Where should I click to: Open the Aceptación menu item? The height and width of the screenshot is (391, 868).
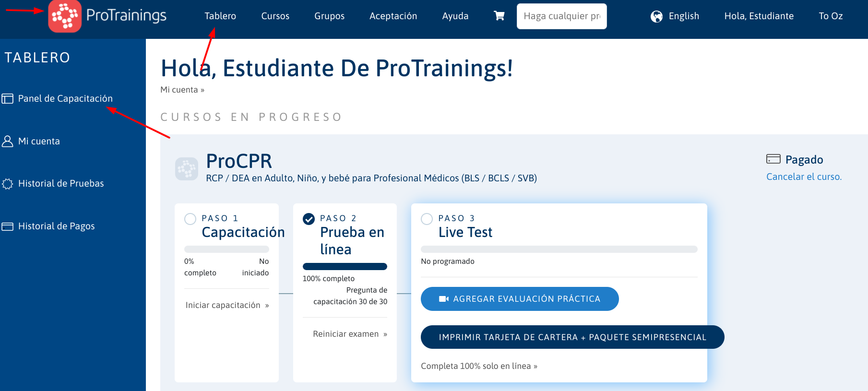pyautogui.click(x=393, y=16)
